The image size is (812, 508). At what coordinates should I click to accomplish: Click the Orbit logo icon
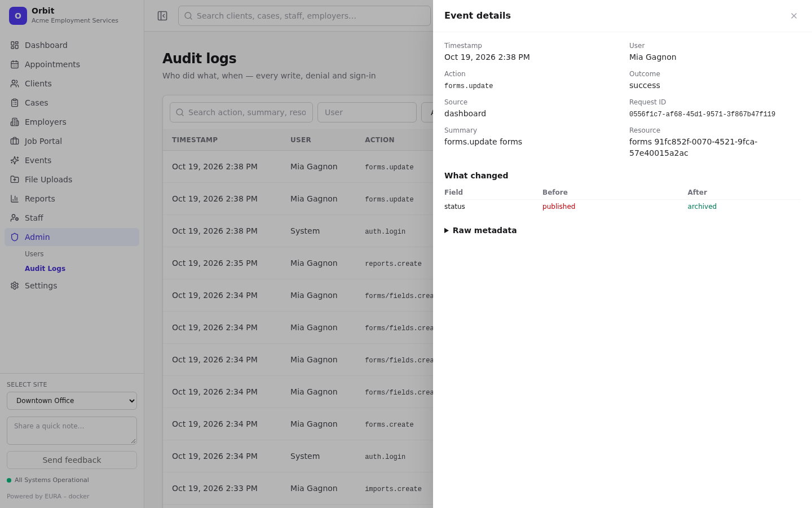click(18, 16)
